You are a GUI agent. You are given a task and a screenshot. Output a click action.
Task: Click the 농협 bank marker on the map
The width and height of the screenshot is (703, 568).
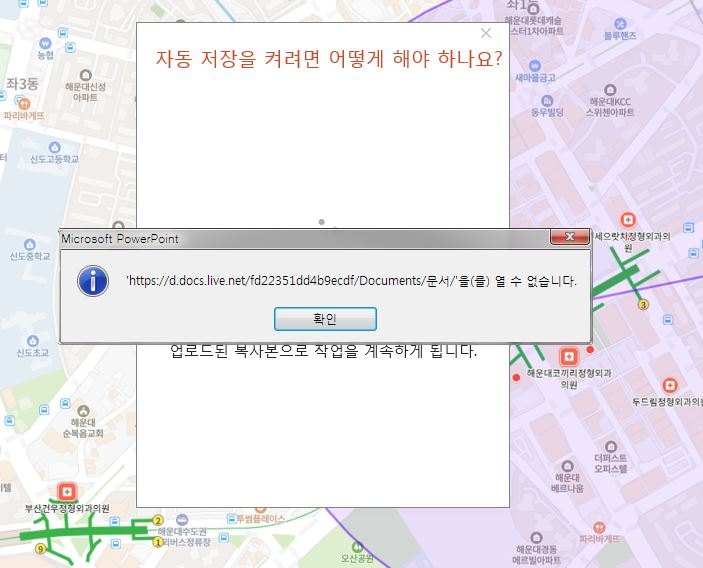pyautogui.click(x=45, y=43)
